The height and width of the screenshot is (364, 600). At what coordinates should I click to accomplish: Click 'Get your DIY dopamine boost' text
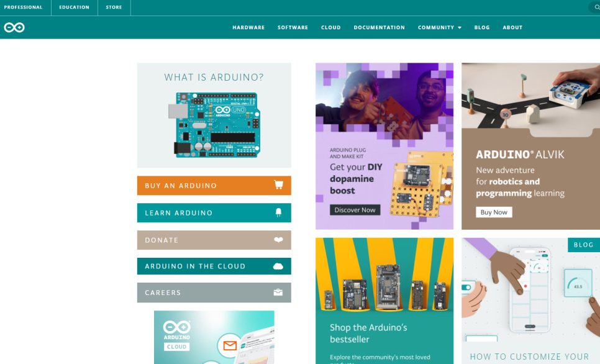click(356, 179)
